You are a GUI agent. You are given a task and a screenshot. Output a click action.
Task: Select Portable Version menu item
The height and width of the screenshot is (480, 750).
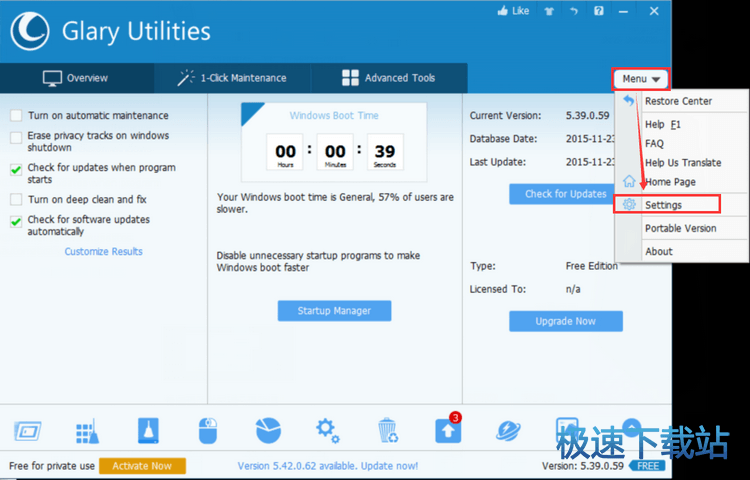coord(682,228)
